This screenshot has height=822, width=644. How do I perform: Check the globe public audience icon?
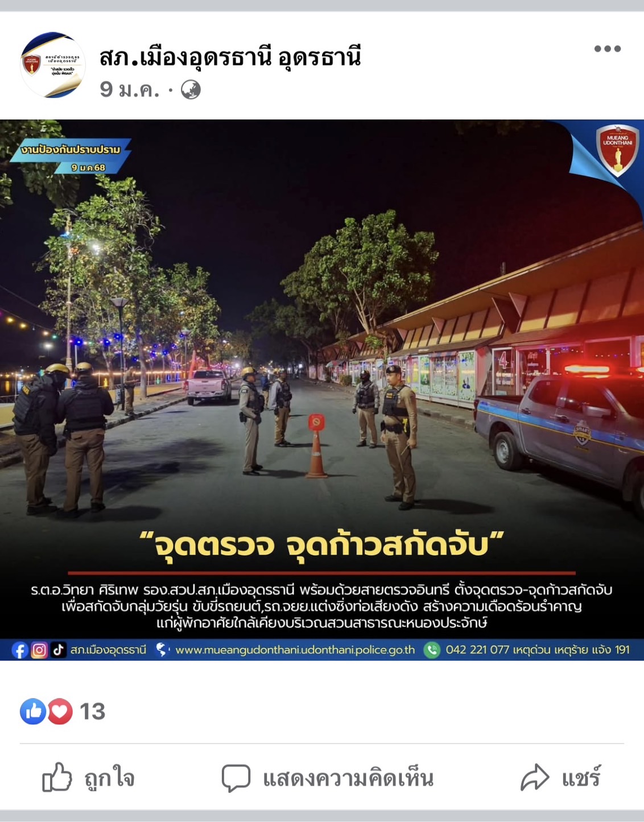191,90
